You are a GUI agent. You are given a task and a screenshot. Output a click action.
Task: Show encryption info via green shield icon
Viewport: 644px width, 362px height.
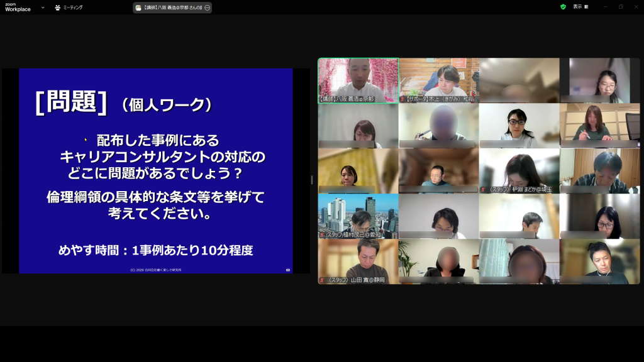(563, 7)
